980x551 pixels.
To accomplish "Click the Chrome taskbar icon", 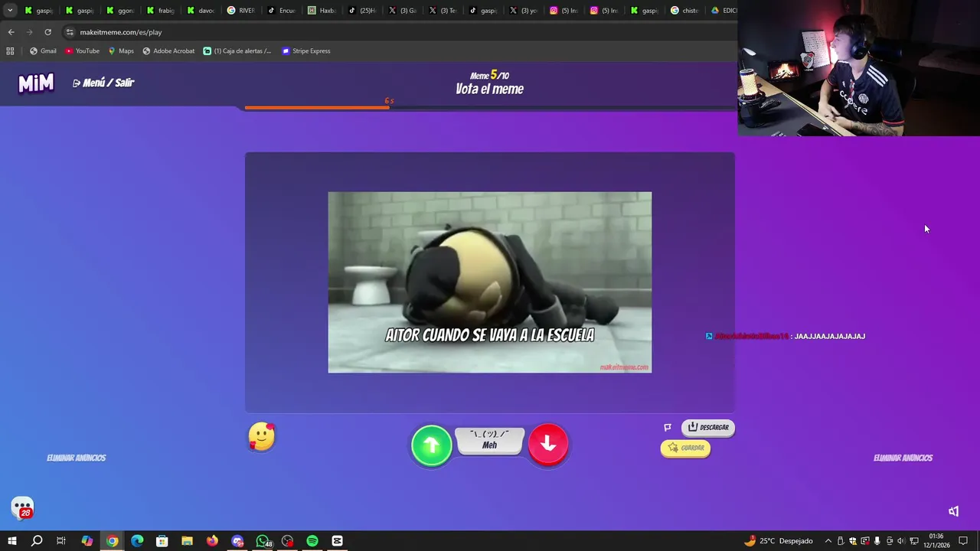I will [x=113, y=541].
